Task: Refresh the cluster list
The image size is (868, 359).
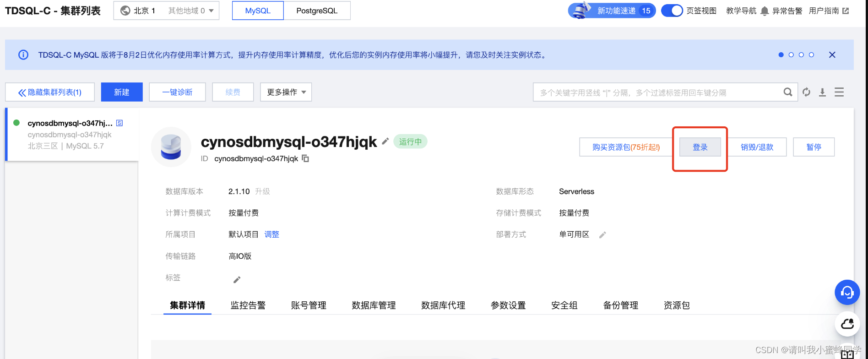Action: click(x=807, y=92)
